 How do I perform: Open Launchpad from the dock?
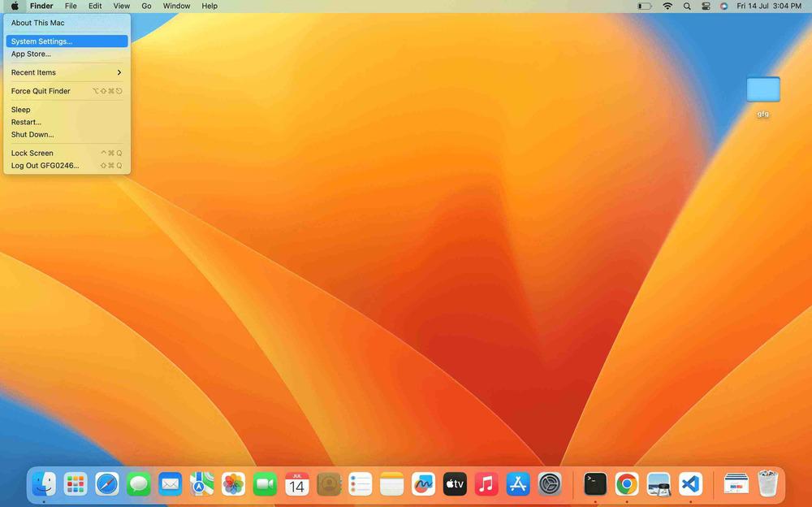(x=76, y=485)
